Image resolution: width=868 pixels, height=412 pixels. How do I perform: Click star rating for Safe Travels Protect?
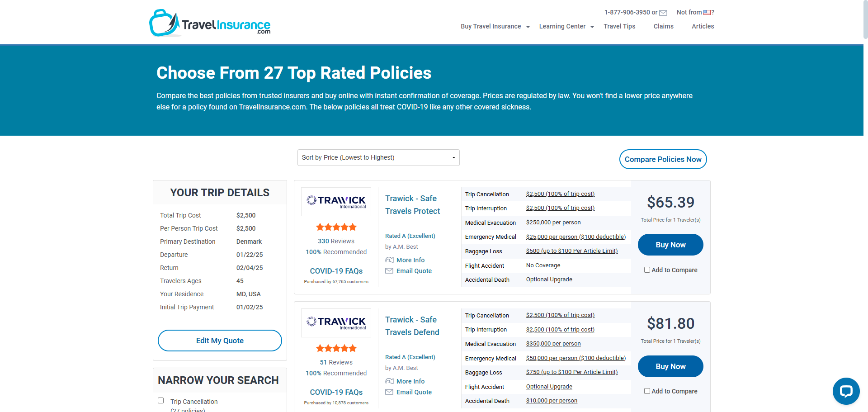pos(336,227)
